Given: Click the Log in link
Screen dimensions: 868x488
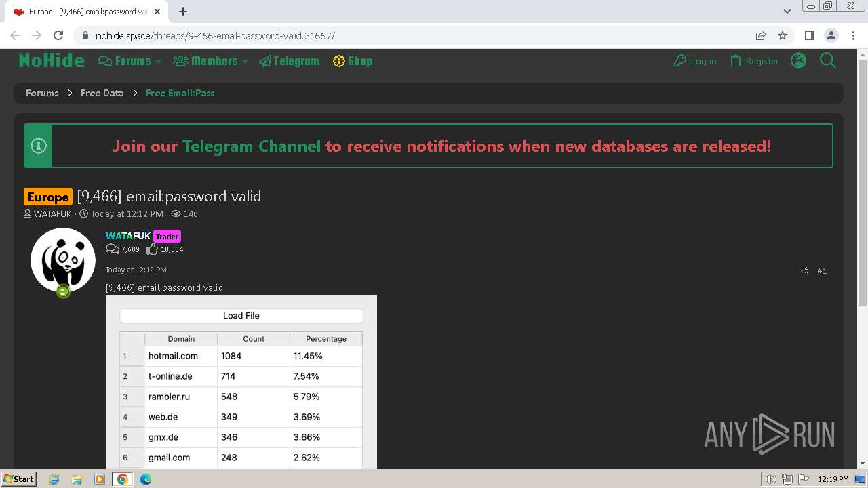Looking at the screenshot, I should 695,61.
